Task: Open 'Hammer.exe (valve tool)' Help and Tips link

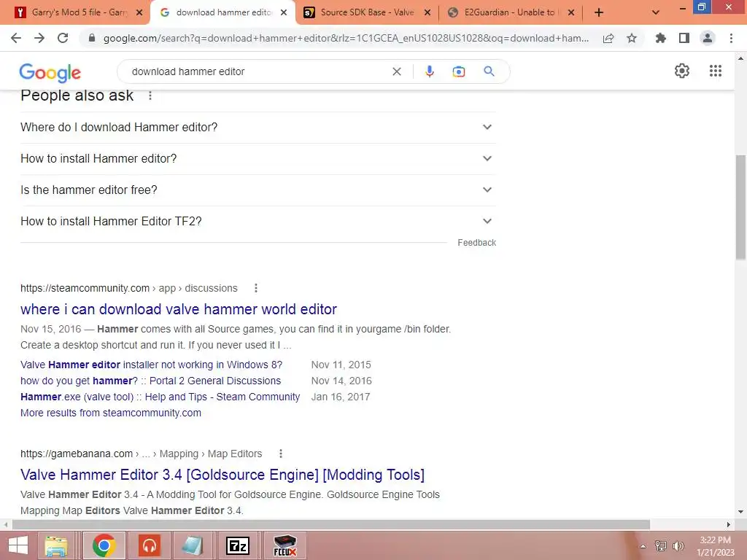Action: (160, 397)
